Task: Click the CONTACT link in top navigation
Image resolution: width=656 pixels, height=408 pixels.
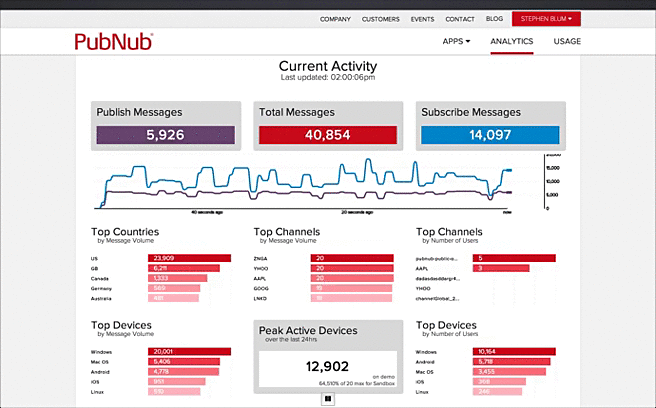Action: [x=460, y=19]
